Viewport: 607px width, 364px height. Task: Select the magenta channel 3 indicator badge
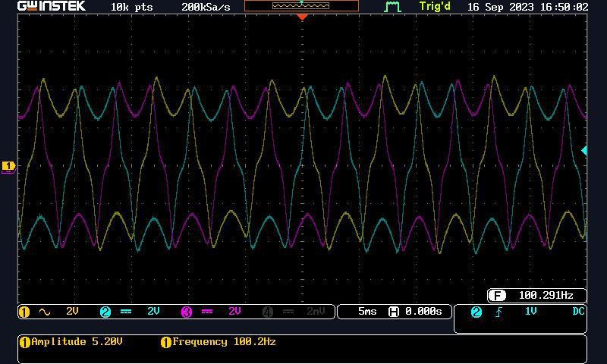pyautogui.click(x=187, y=312)
